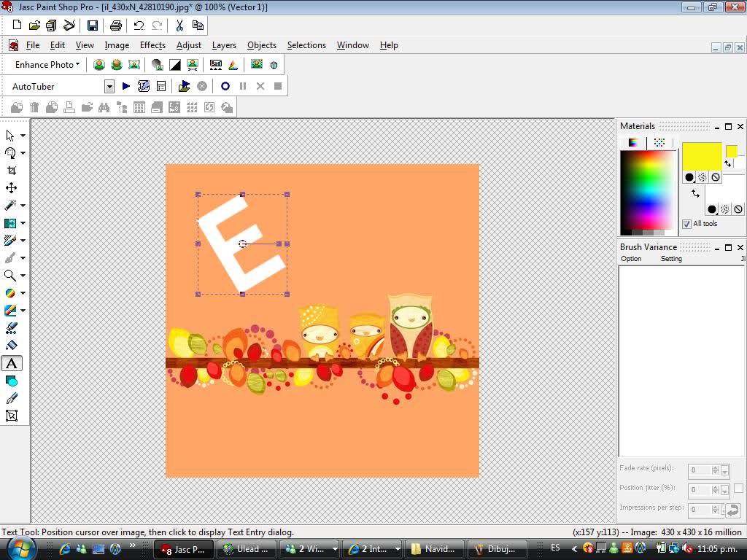The height and width of the screenshot is (560, 747).
Task: Expand the arrow selection tool flyout
Action: coord(23,136)
